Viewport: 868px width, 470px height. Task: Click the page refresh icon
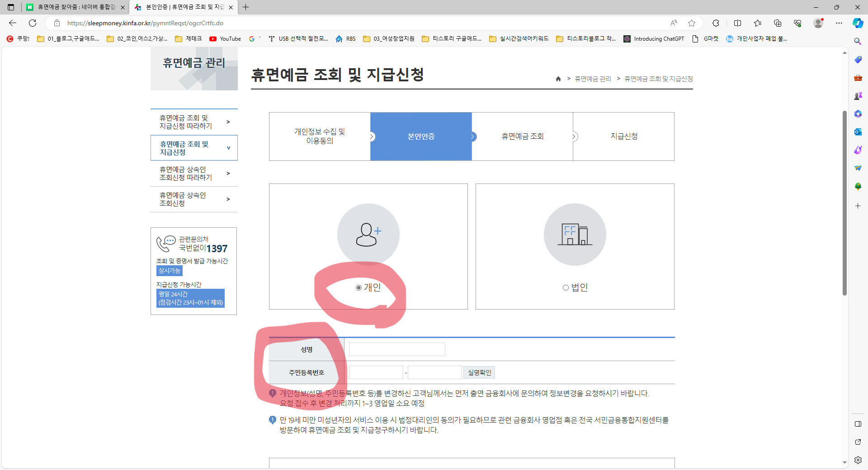[32, 23]
